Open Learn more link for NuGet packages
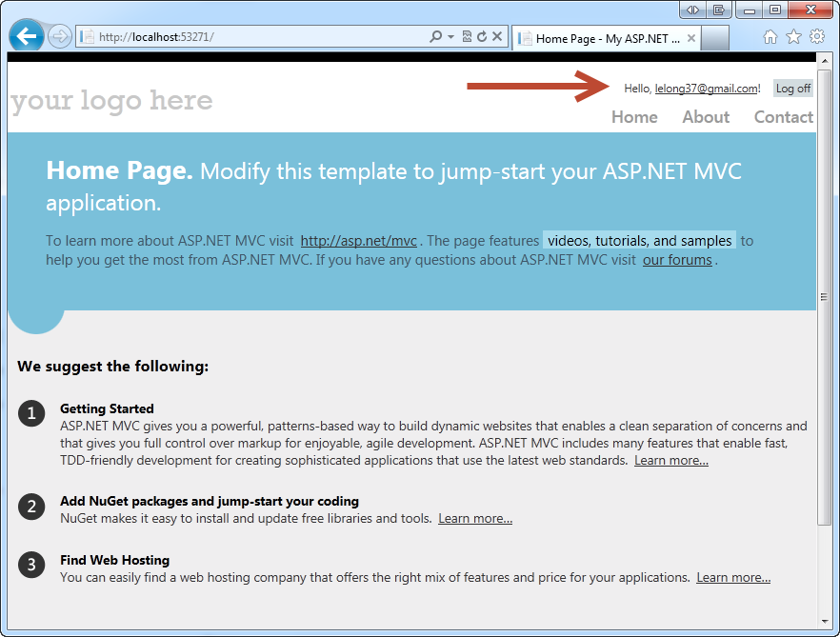 475,518
